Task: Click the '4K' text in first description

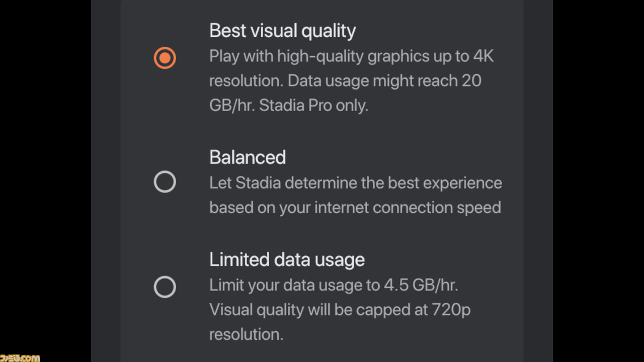Action: pyautogui.click(x=483, y=56)
